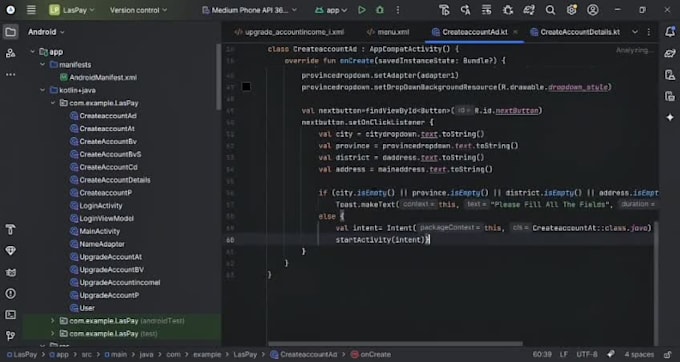Open AndroidManifest.xml in project tree
This screenshot has height=362, width=680.
98,77
